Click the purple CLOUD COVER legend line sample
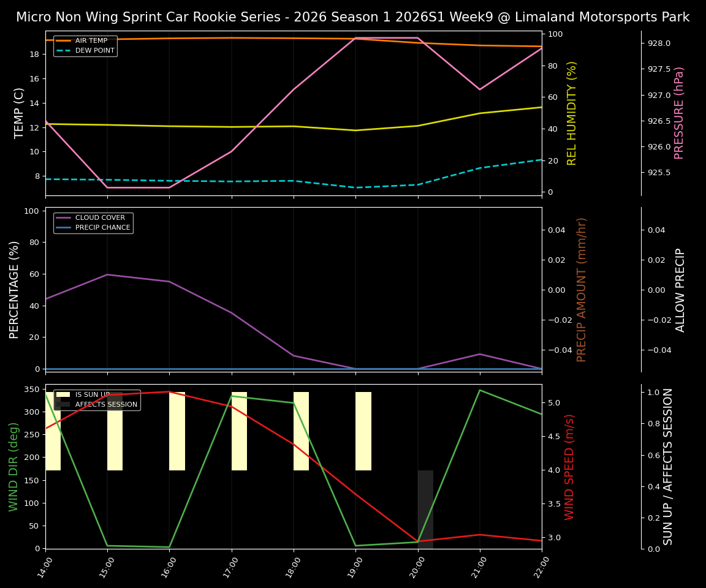Screen dimensions: 706x588 pyautogui.click(x=64, y=217)
